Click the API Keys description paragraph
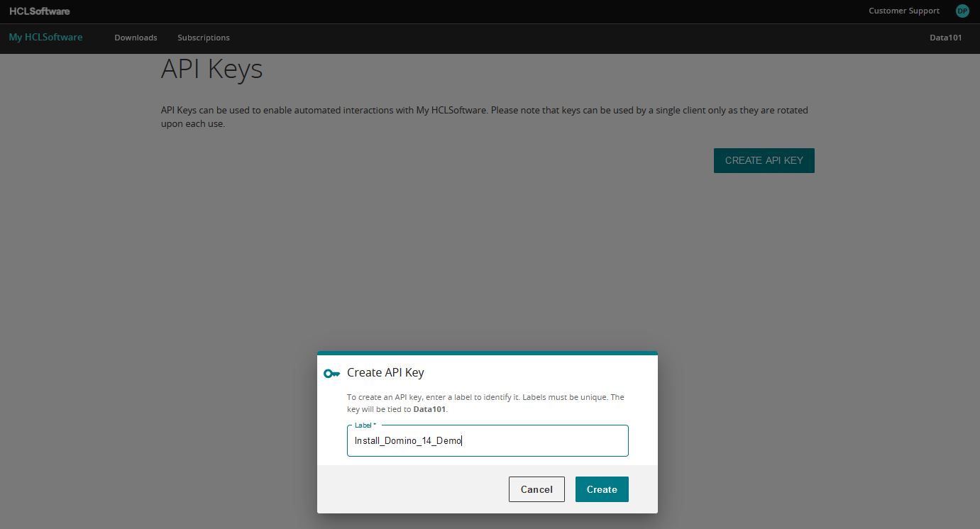Image resolution: width=980 pixels, height=529 pixels. click(x=485, y=117)
